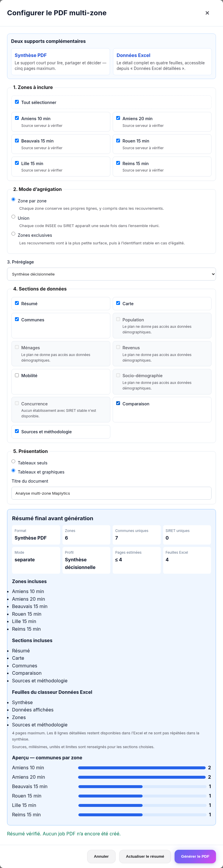This screenshot has width=223, height=868.
Task: Uncheck the Rouen 15 min zone
Action: point(118,140)
